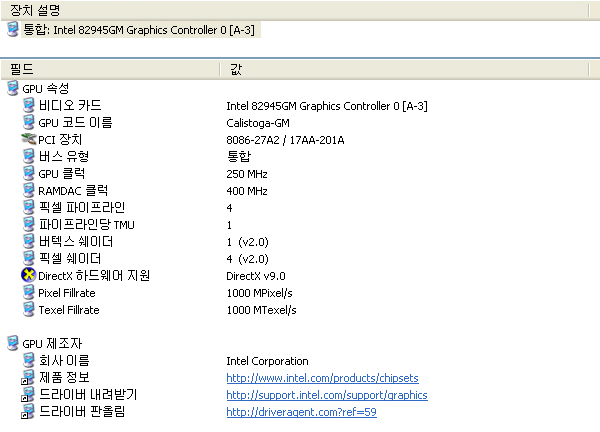Click the 4 (v2.0) pixel shader value
This screenshot has width=600, height=432.
click(248, 259)
